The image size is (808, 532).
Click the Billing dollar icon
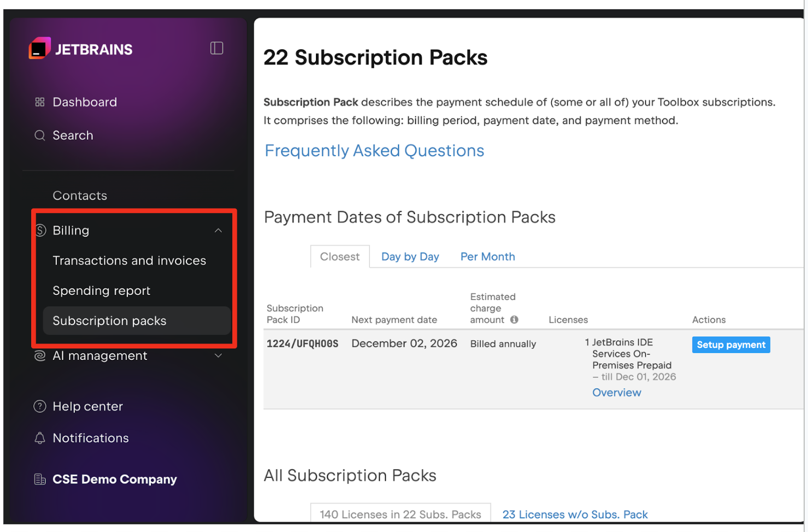40,230
